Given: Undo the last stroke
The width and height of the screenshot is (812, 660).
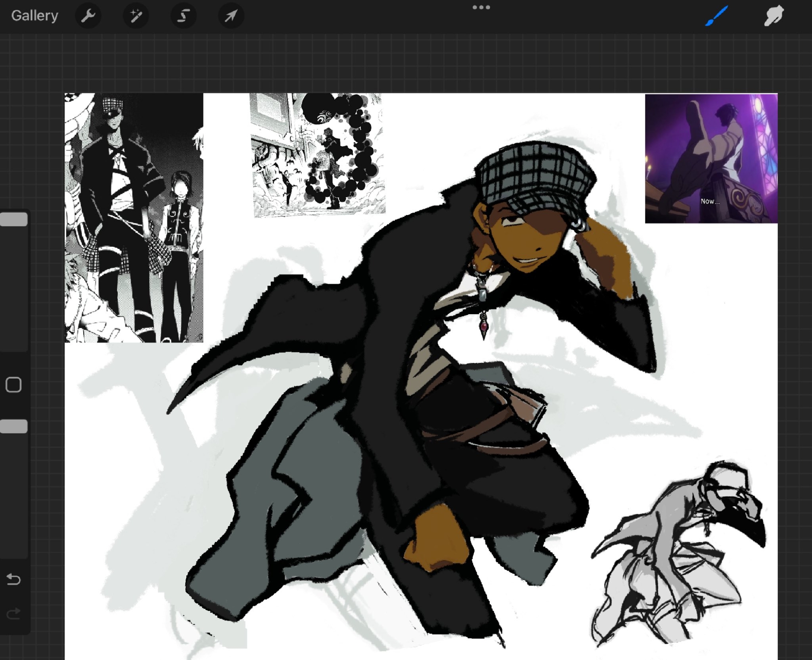Looking at the screenshot, I should pyautogui.click(x=13, y=579).
